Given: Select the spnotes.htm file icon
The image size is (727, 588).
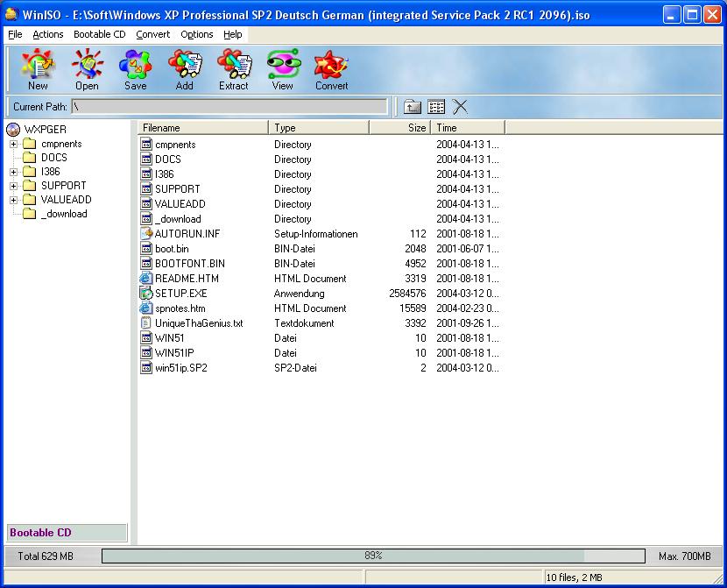Looking at the screenshot, I should click(146, 308).
